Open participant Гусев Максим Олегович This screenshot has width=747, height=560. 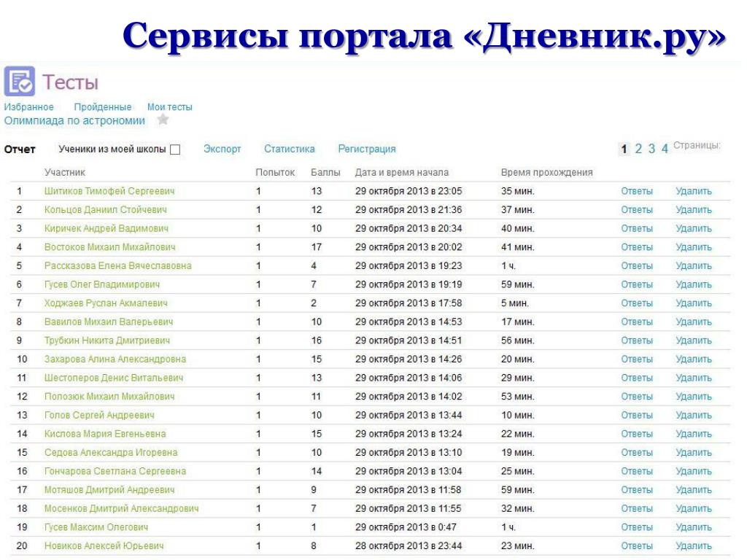pyautogui.click(x=96, y=527)
